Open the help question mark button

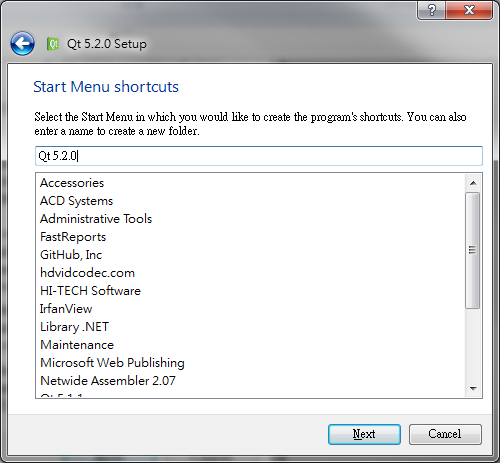point(431,10)
